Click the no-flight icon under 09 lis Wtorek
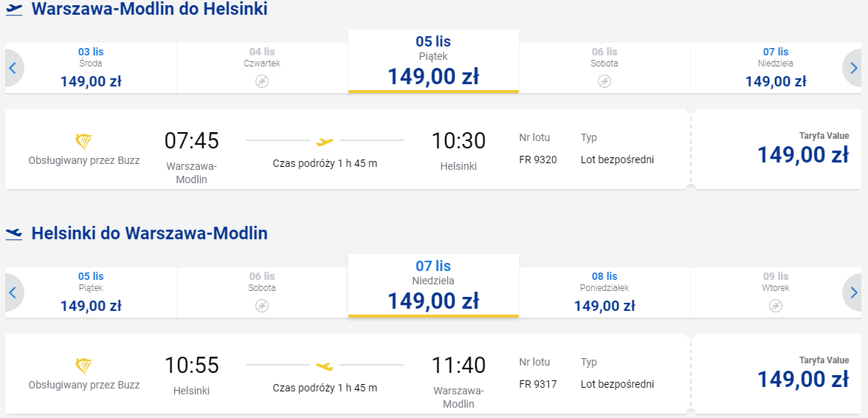868x418 pixels. [x=776, y=306]
